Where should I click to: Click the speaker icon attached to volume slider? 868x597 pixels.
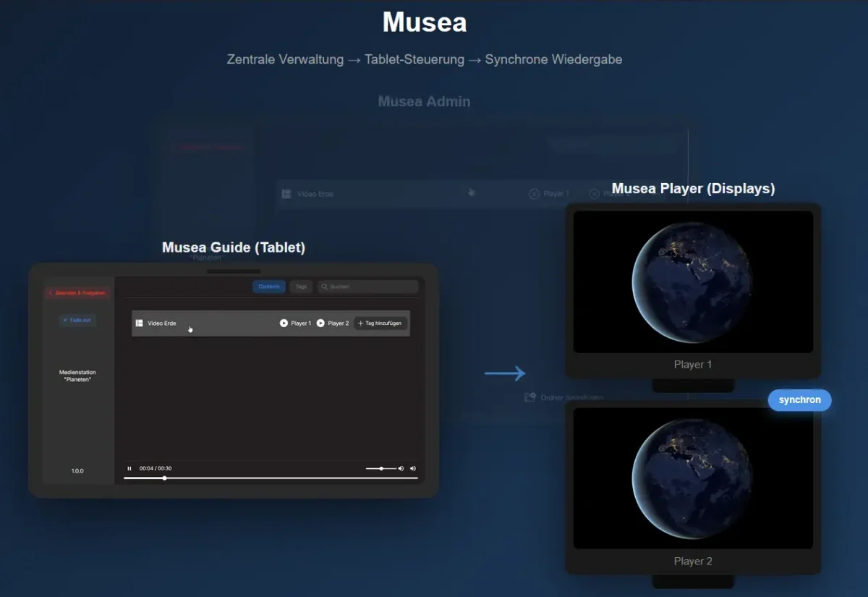[401, 468]
